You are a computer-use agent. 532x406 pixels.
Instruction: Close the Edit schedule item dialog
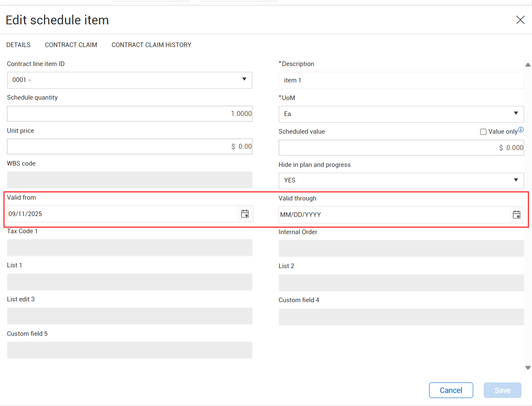pos(520,20)
